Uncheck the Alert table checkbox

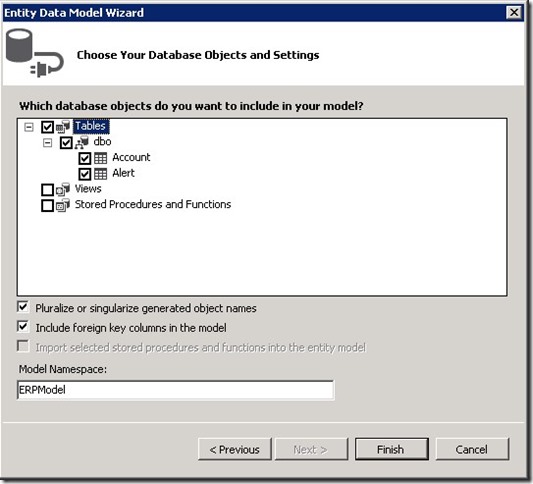click(x=85, y=174)
